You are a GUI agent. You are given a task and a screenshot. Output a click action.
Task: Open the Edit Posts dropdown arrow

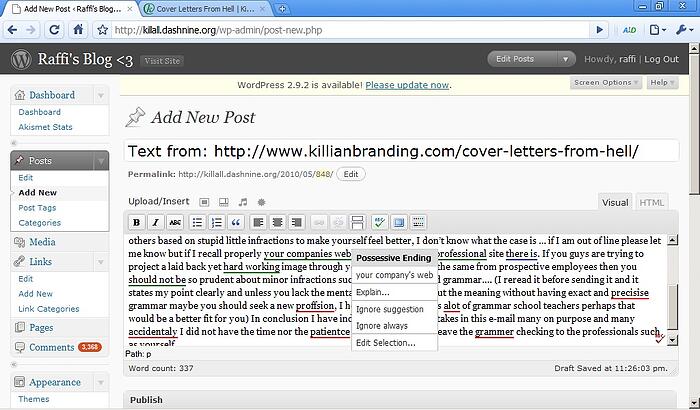(x=566, y=59)
